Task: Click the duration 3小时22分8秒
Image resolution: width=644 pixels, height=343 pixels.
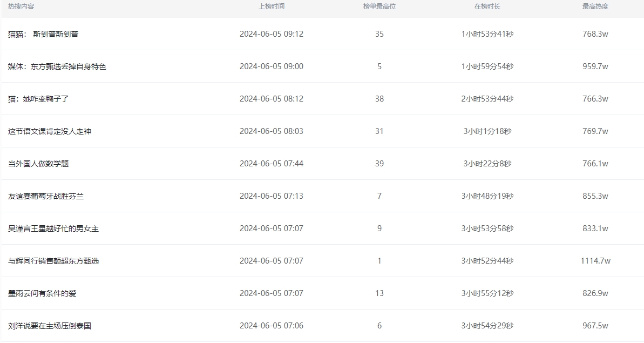Action: [x=487, y=164]
